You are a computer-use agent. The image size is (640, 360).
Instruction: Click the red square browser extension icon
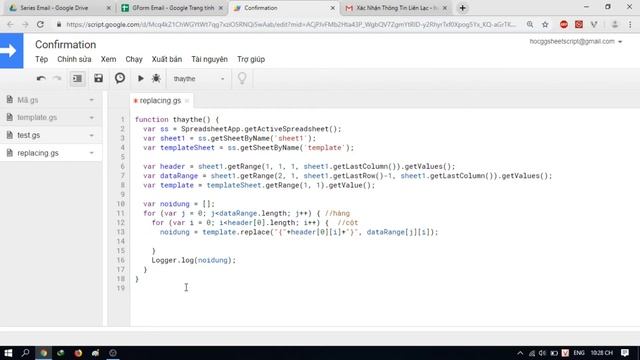pos(579,24)
